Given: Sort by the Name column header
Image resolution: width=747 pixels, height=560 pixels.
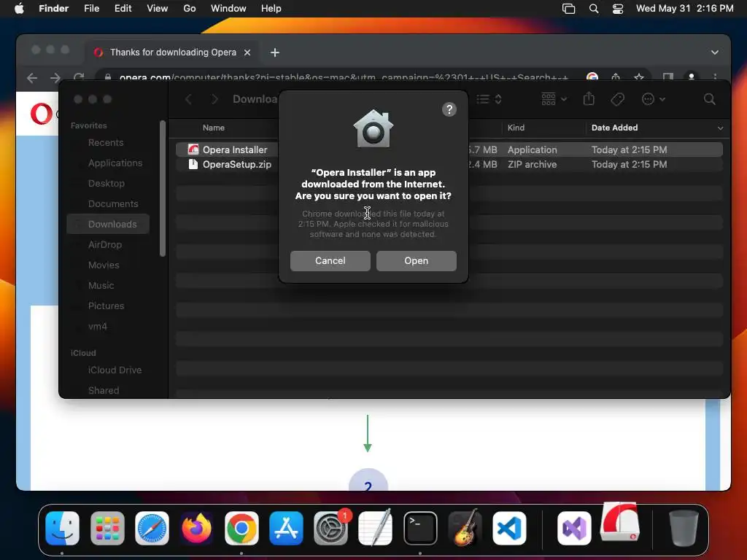Looking at the screenshot, I should [214, 128].
